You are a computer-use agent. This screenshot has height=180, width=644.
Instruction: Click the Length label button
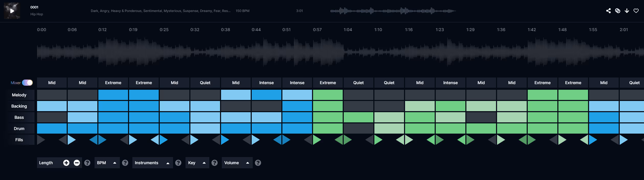(x=46, y=163)
